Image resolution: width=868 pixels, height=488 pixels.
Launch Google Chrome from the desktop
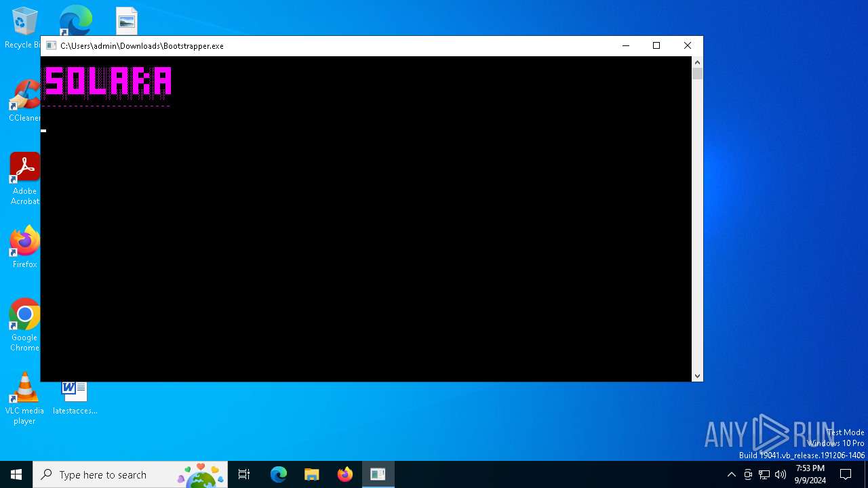tap(25, 325)
